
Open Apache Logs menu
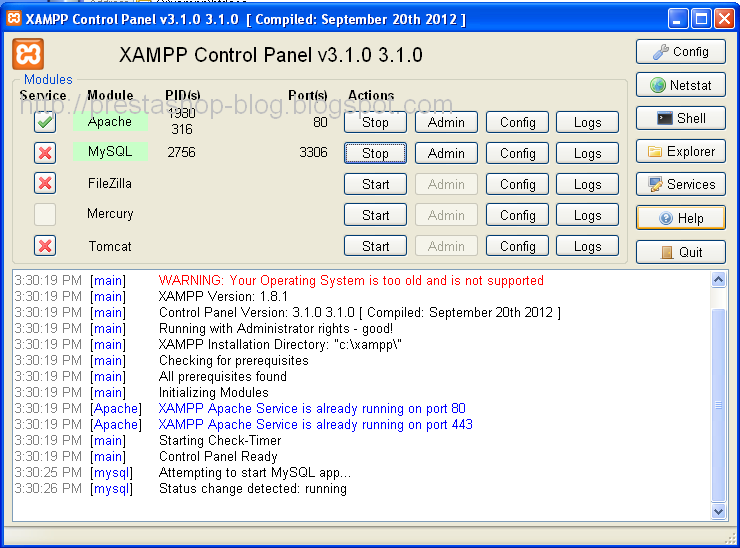point(587,122)
